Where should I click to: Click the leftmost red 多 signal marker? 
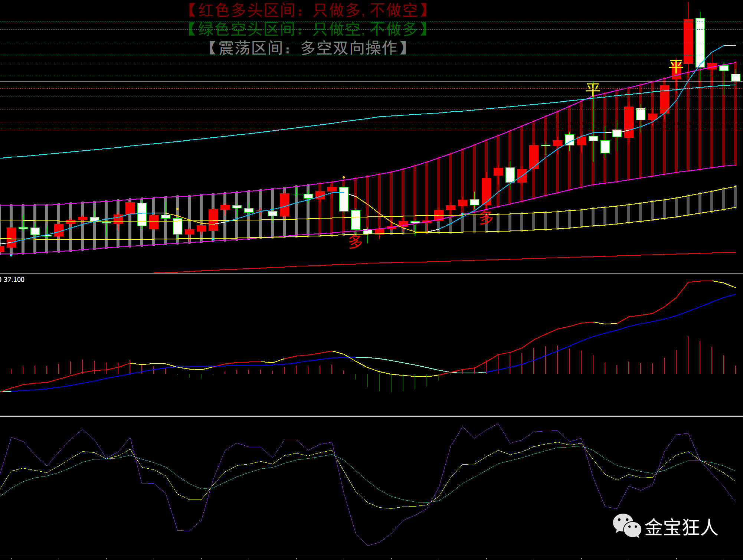tap(355, 242)
